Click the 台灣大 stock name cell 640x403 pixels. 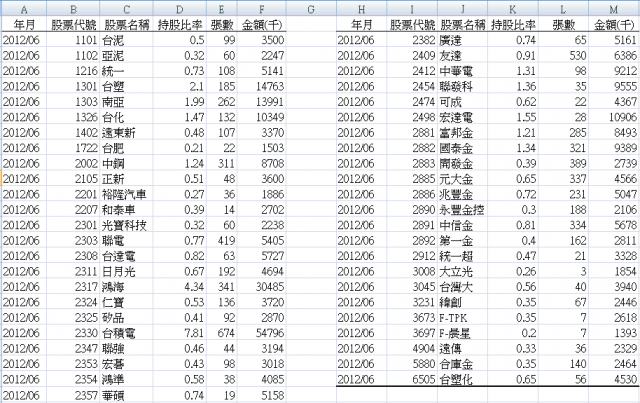pyautogui.click(x=462, y=287)
